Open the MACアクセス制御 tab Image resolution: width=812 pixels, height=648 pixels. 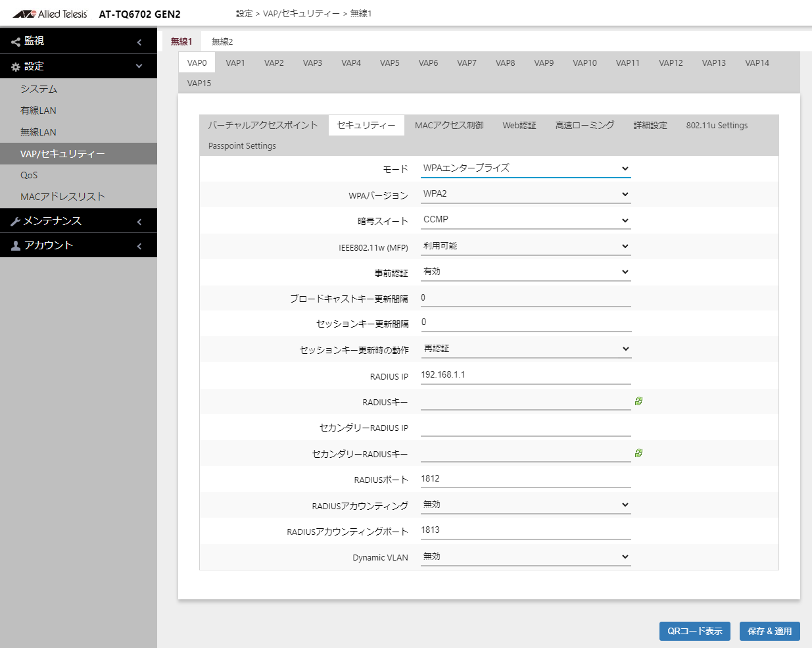(x=449, y=125)
